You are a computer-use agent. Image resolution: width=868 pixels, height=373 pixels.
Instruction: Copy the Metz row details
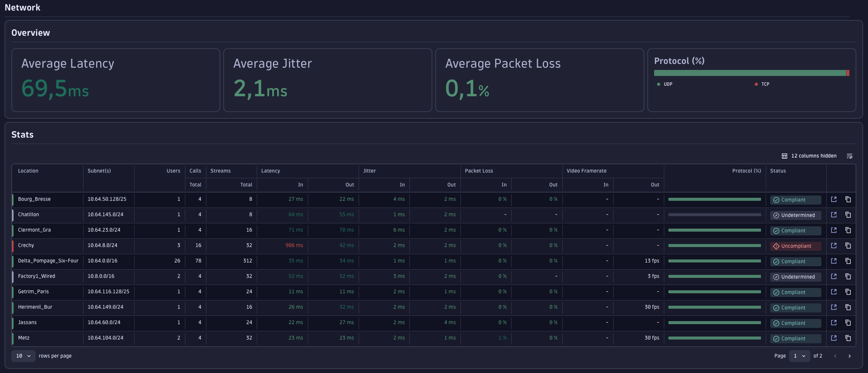(848, 338)
